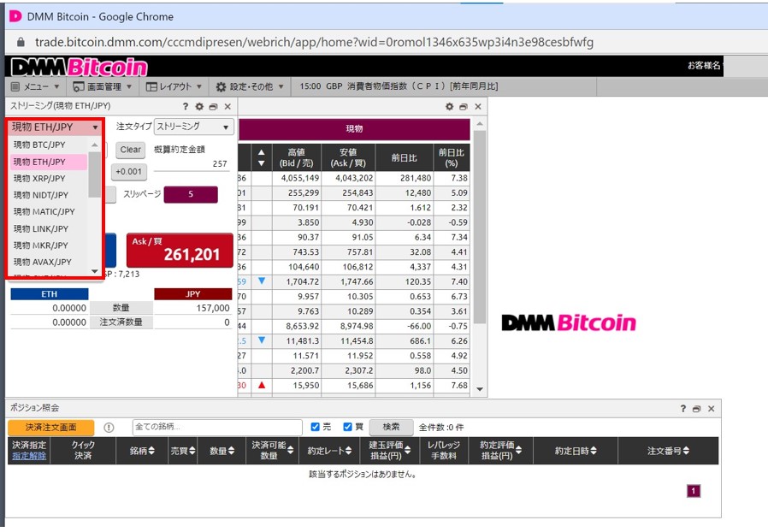This screenshot has height=532, width=768.
Task: Click the 255,299 bid price cell
Action: point(296,193)
